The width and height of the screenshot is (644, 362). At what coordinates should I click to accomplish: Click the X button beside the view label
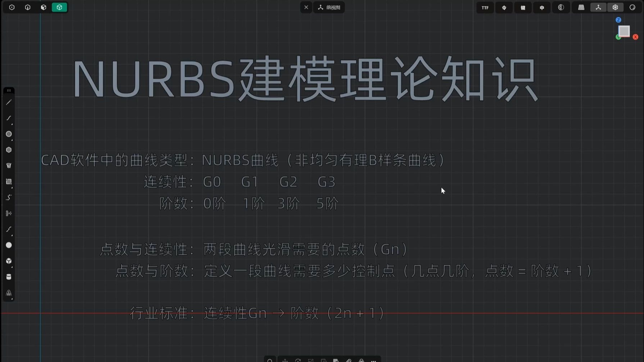click(x=306, y=7)
